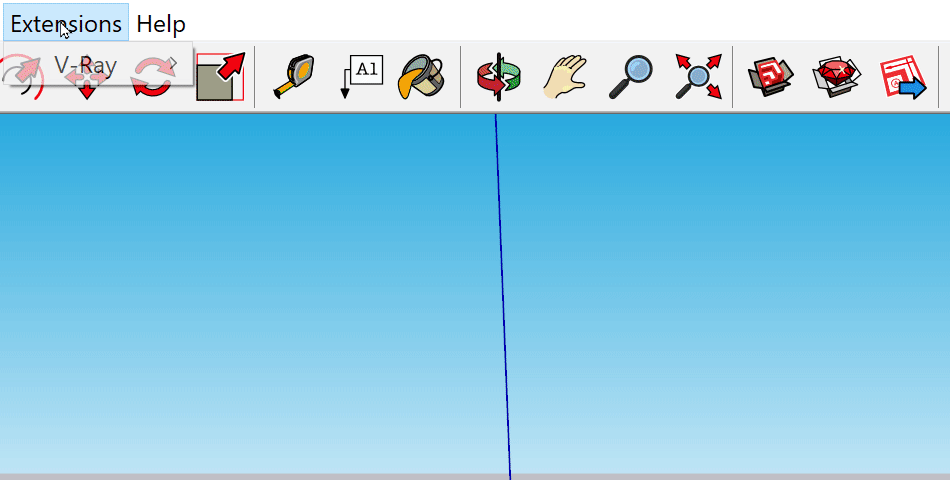Click the blue vertical axis line
This screenshot has width=950, height=480.
click(x=503, y=296)
